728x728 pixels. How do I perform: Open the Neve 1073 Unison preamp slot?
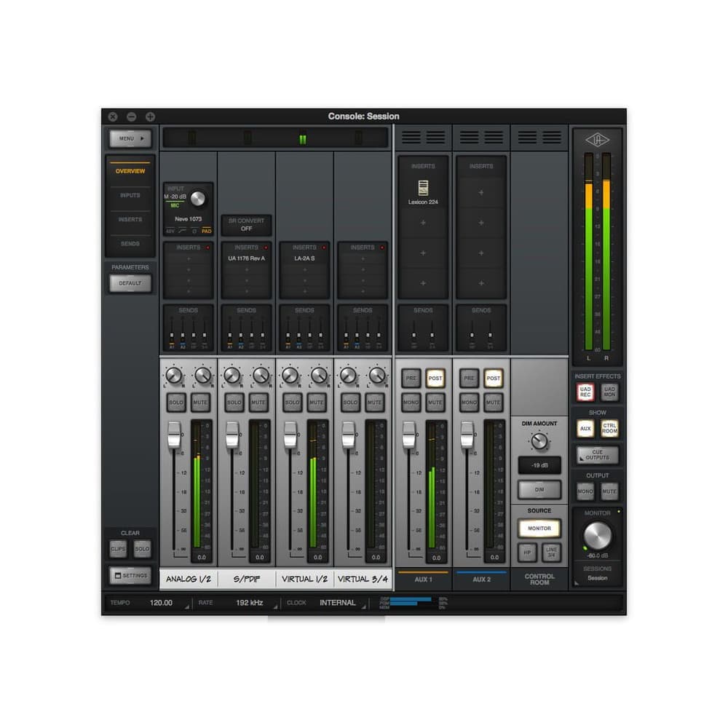(188, 219)
